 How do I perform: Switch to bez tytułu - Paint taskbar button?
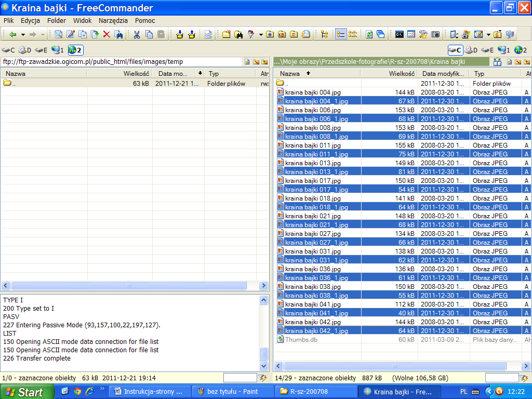(233, 392)
